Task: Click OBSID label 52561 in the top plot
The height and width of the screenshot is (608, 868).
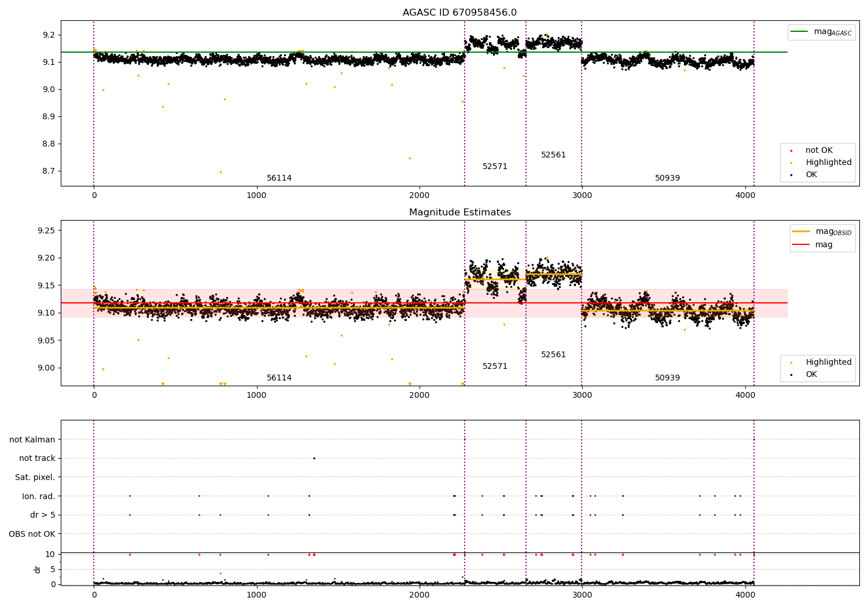Action: pos(553,155)
